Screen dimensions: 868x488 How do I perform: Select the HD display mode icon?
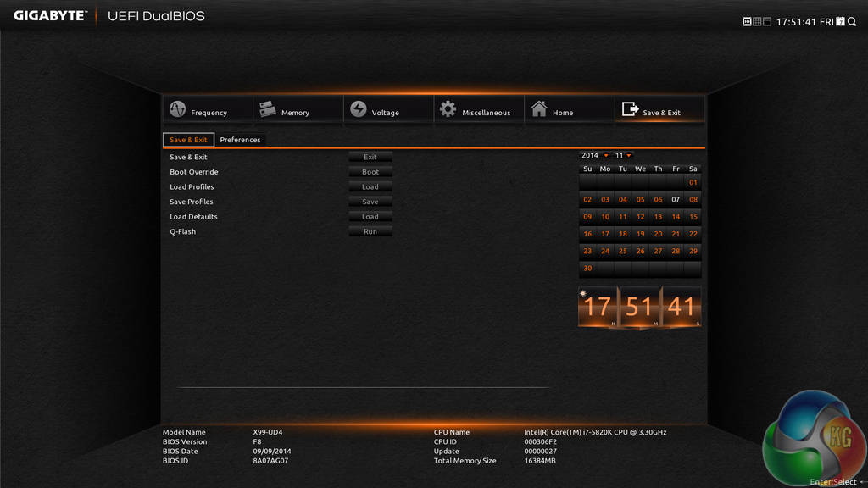coord(747,21)
